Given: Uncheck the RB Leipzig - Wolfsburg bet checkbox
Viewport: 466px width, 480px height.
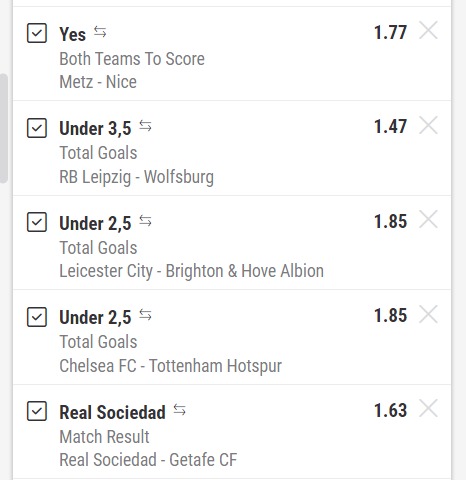Looking at the screenshot, I should click(x=37, y=128).
